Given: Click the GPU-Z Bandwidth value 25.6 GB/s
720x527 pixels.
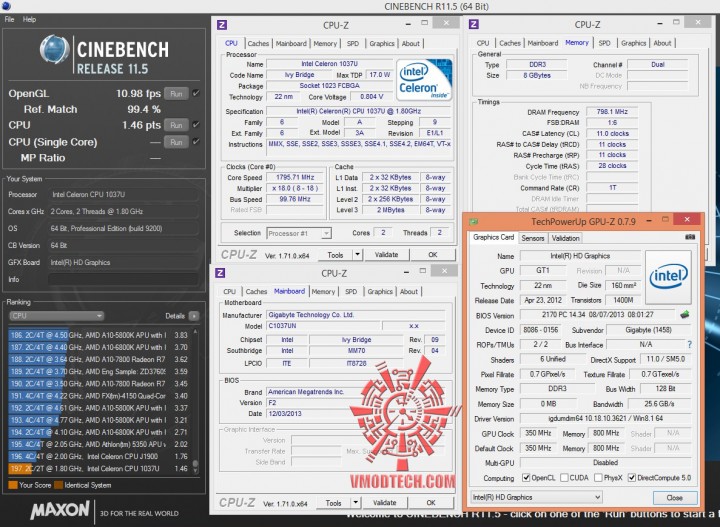Looking at the screenshot, I should (x=659, y=404).
